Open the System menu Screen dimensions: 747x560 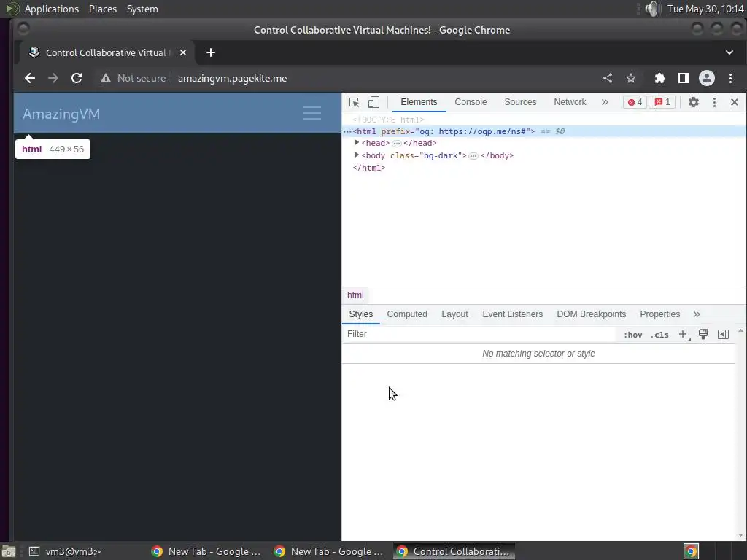142,9
